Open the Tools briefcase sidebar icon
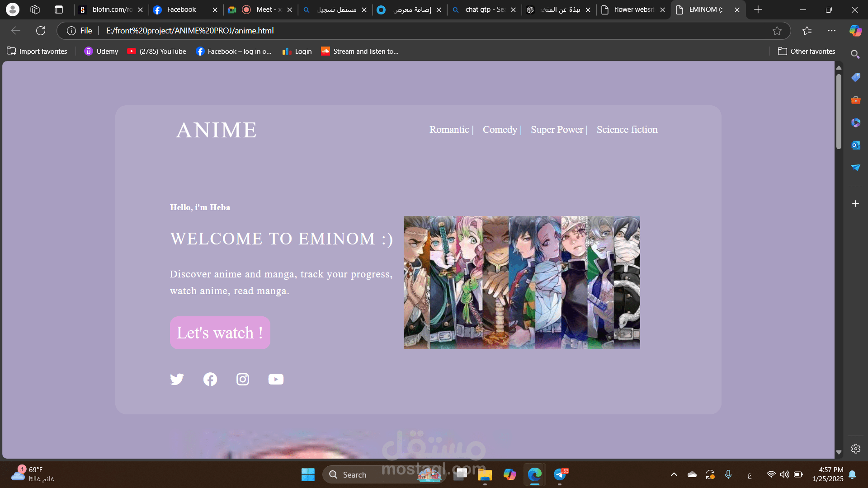This screenshot has height=488, width=868. click(856, 100)
